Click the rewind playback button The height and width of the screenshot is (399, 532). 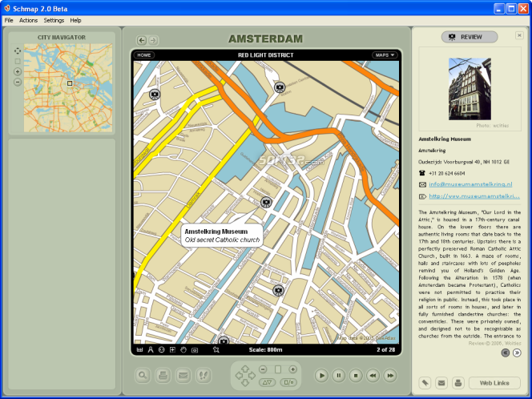(373, 376)
